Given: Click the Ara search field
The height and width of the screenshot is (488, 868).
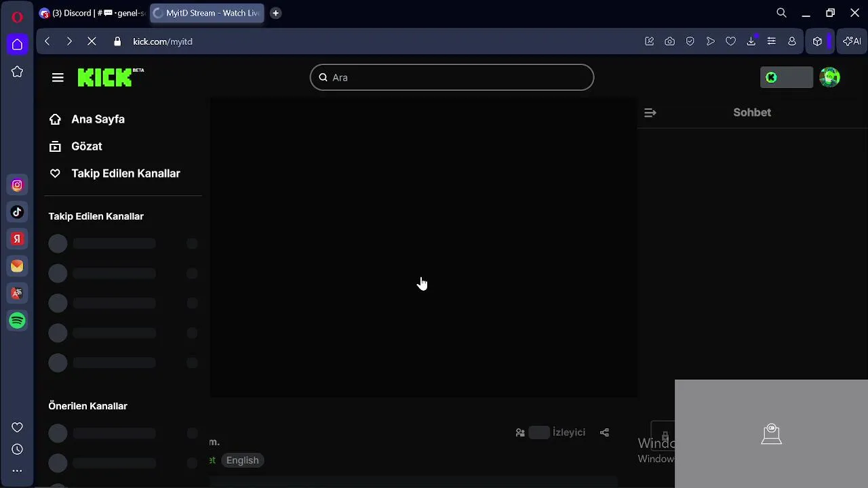Looking at the screenshot, I should coord(452,77).
